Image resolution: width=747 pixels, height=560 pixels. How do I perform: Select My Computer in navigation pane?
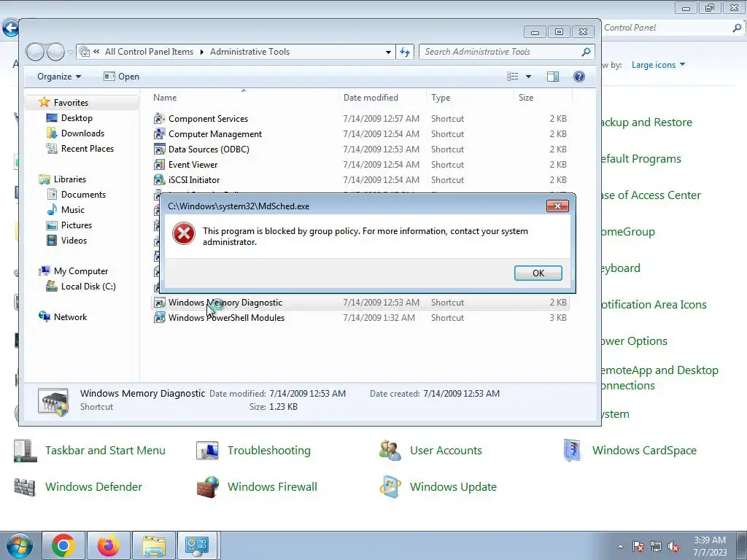[x=74, y=271]
